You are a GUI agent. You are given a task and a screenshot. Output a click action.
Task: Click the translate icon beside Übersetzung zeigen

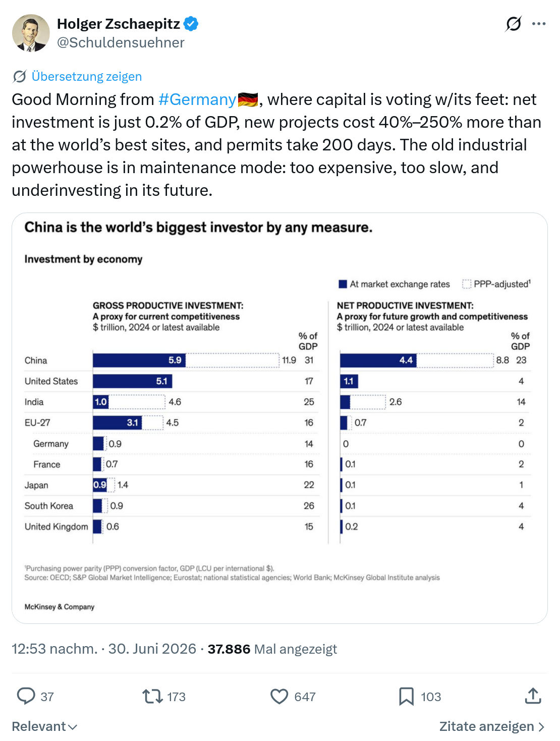pos(19,77)
